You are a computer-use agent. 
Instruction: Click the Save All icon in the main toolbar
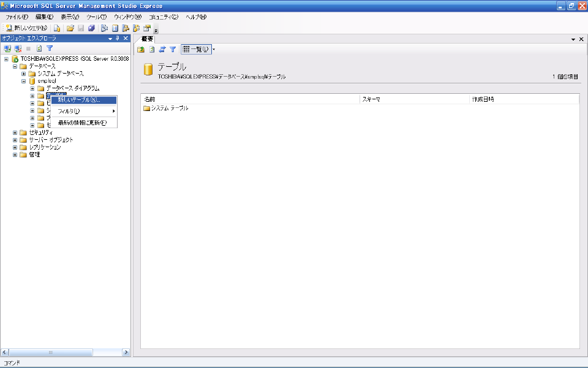[91, 28]
